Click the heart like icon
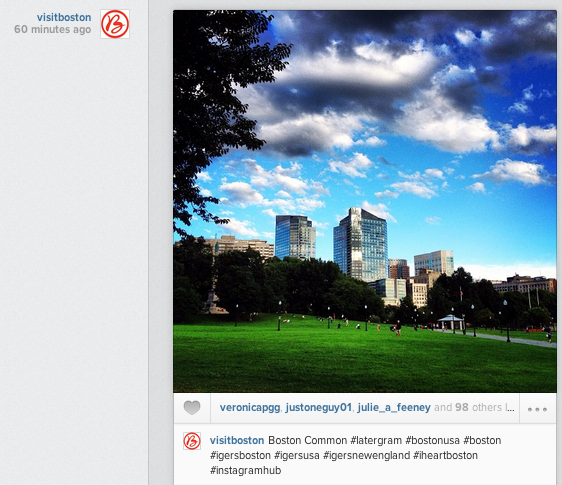The image size is (562, 485). [192, 408]
